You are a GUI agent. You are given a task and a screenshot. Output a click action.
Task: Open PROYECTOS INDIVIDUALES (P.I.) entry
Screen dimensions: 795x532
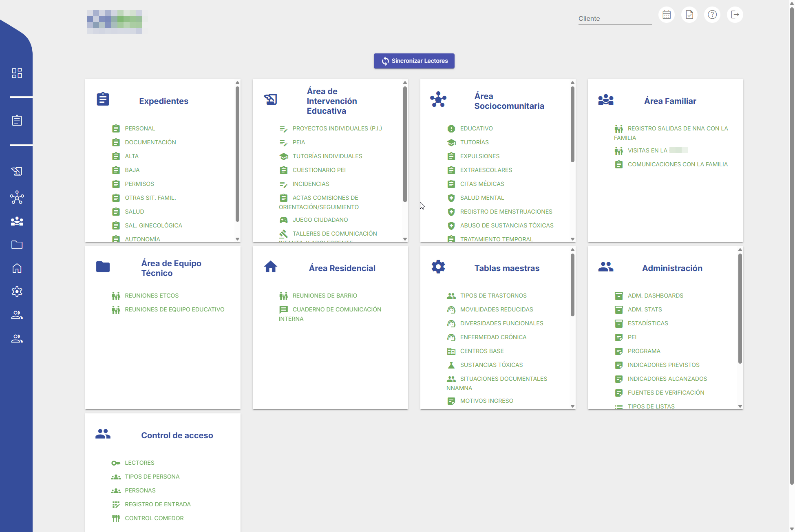pyautogui.click(x=337, y=128)
